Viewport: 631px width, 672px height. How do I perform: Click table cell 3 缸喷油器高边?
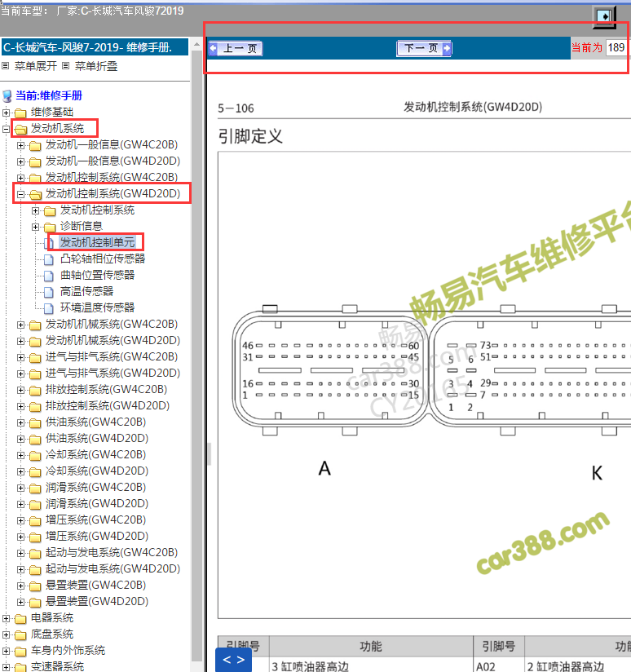(371, 665)
